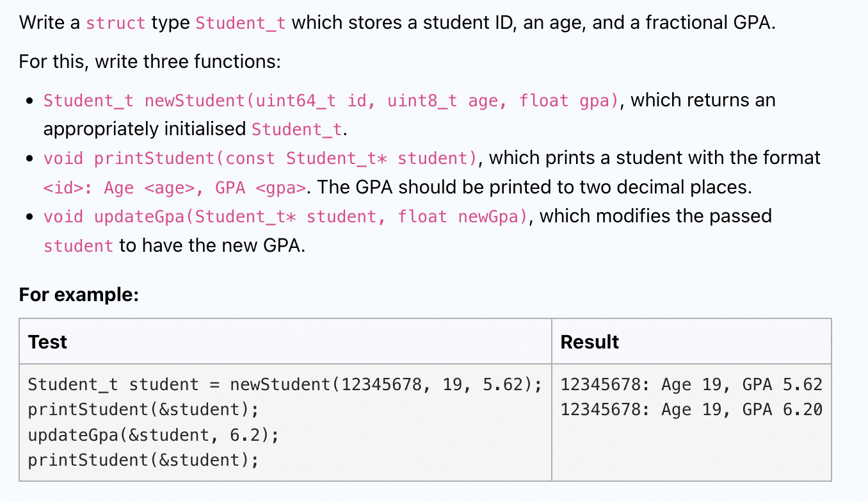
Task: Click the "For example:" heading
Action: (79, 295)
